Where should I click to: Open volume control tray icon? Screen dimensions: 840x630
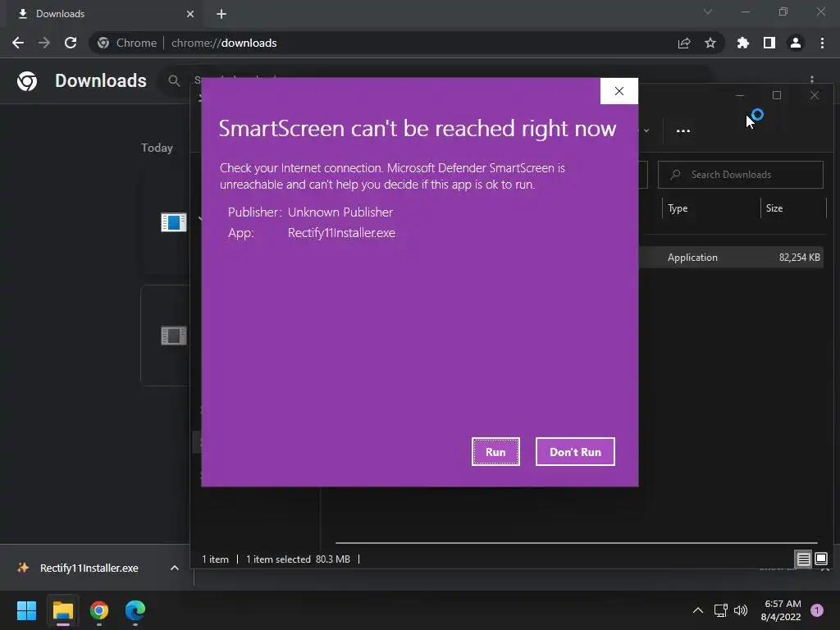tap(741, 610)
